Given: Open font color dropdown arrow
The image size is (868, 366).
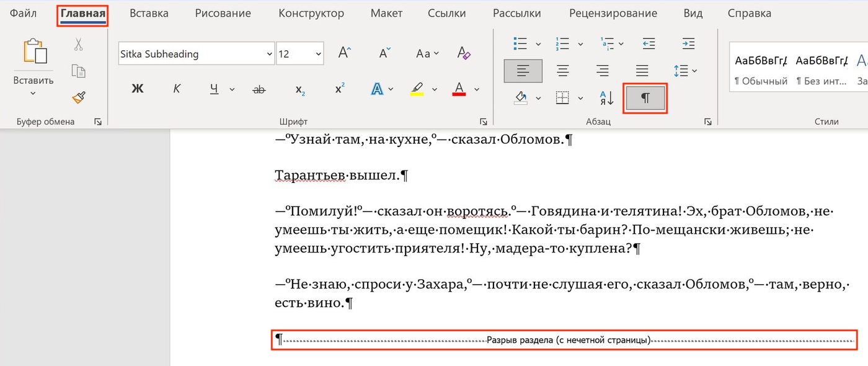Looking at the screenshot, I should 477,89.
